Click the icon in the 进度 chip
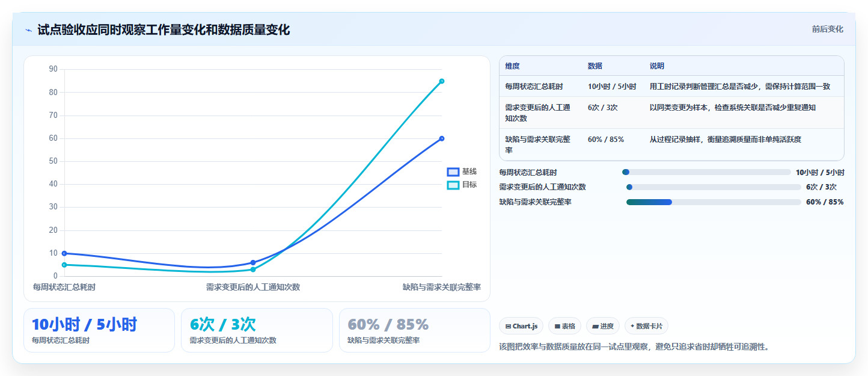 click(596, 326)
